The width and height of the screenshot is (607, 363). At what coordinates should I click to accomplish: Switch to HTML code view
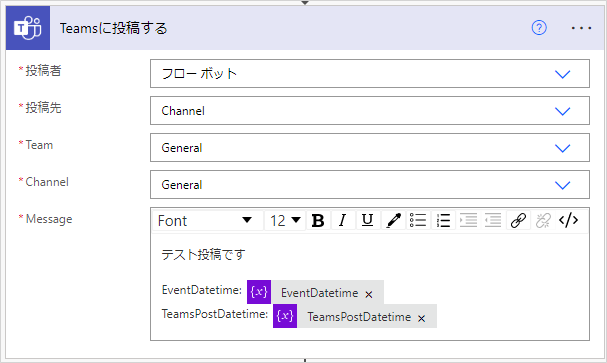tap(568, 221)
